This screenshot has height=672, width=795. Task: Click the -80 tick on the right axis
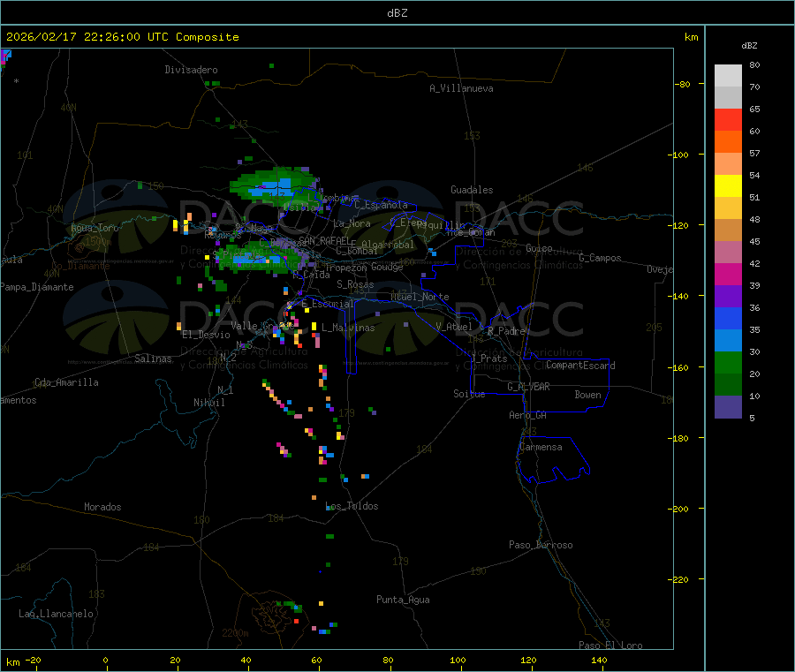[x=683, y=84]
